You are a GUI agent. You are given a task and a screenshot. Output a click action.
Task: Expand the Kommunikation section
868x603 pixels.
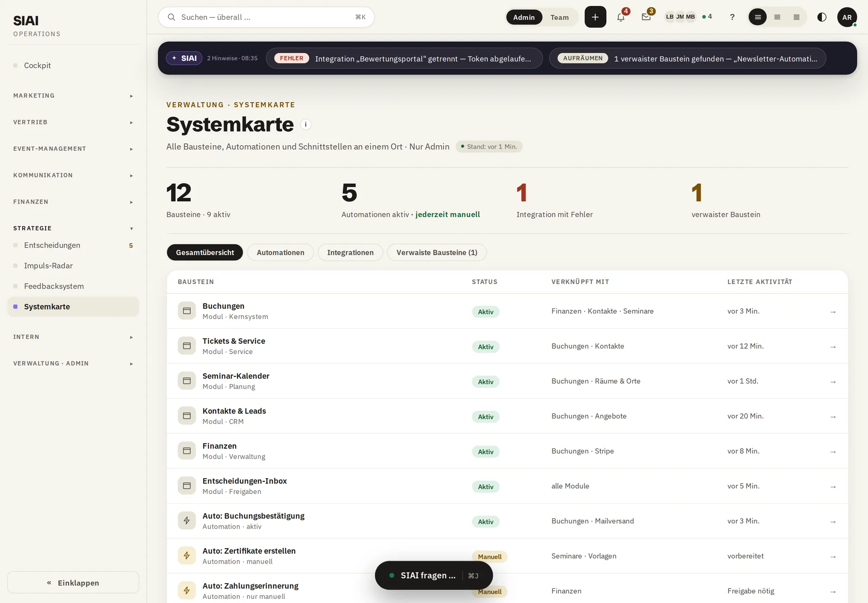(x=73, y=176)
